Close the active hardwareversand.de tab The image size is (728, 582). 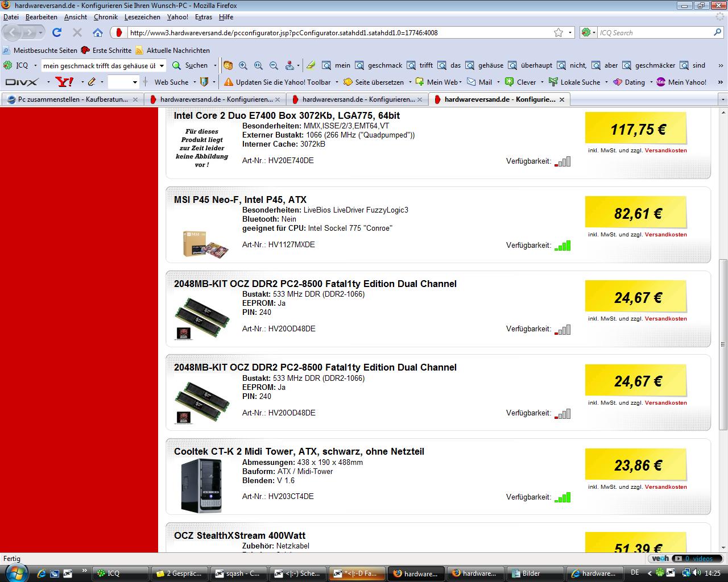click(x=562, y=99)
